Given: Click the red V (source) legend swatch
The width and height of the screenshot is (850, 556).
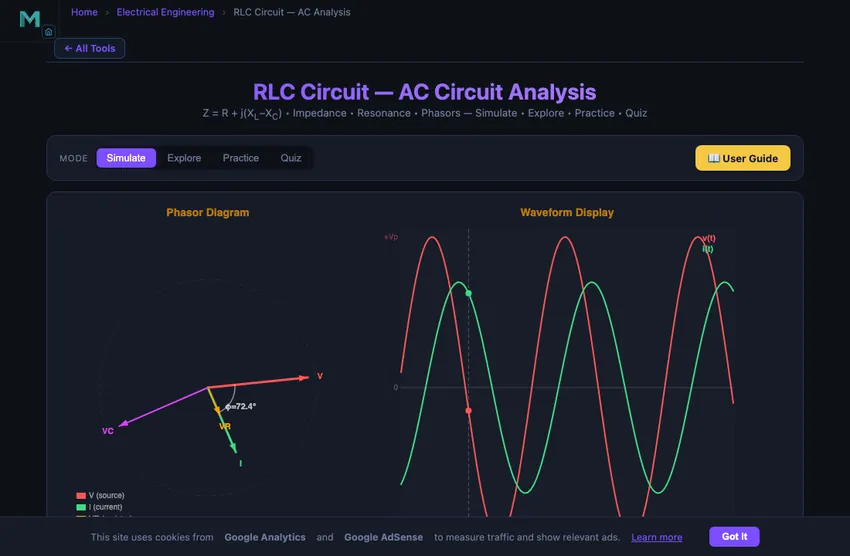Looking at the screenshot, I should tap(81, 495).
